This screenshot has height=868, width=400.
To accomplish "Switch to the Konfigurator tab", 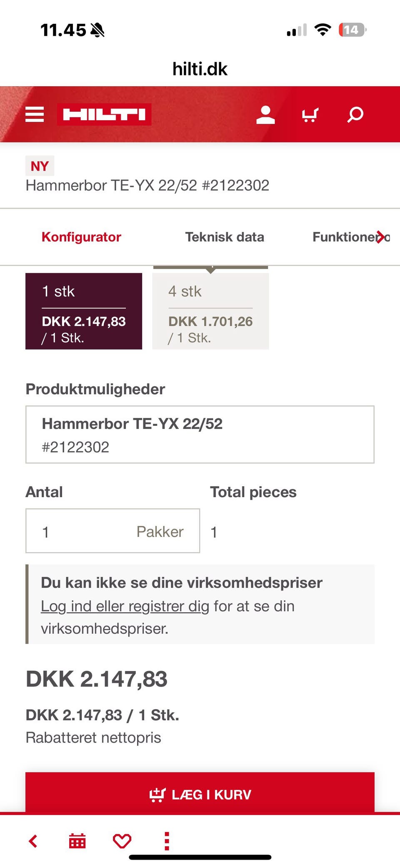I will tap(81, 237).
